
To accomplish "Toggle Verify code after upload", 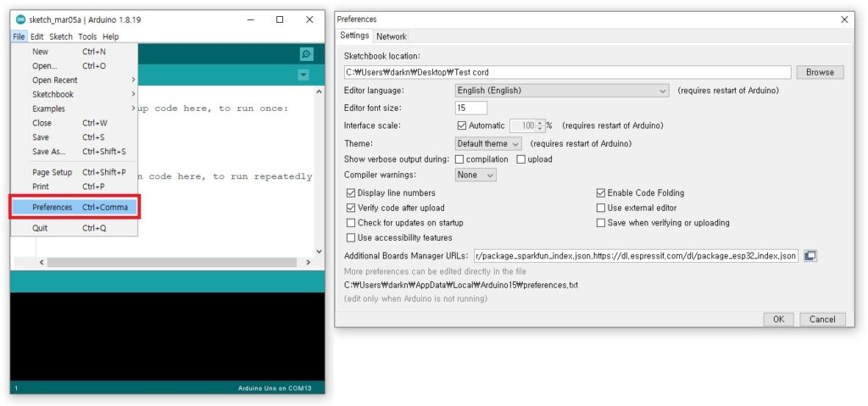I will tap(351, 208).
